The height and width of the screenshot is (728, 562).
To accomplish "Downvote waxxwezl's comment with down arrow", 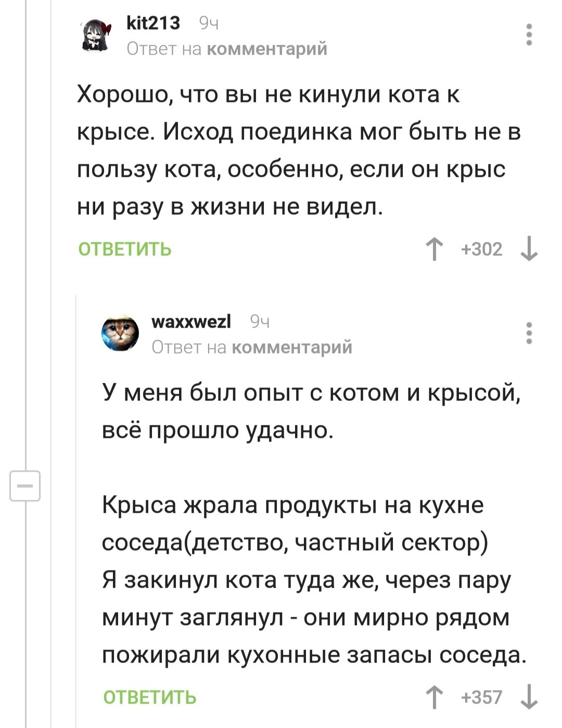I will (x=529, y=697).
